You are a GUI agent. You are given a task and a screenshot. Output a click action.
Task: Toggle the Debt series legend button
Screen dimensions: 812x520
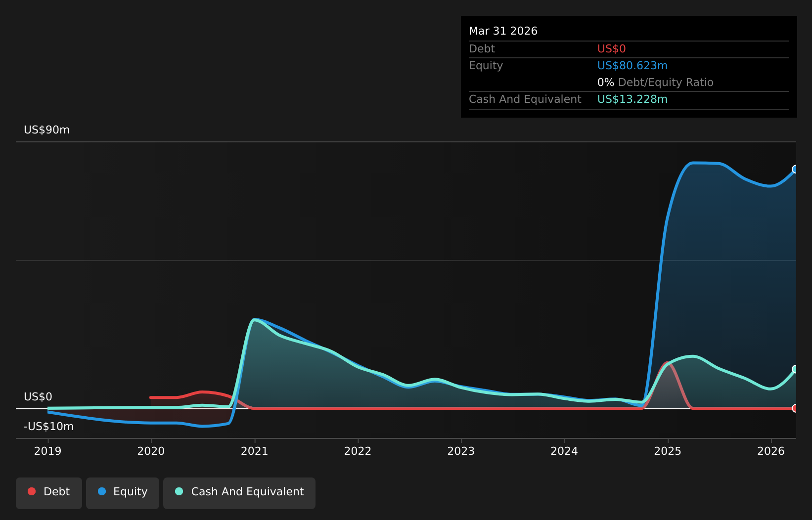[49, 493]
